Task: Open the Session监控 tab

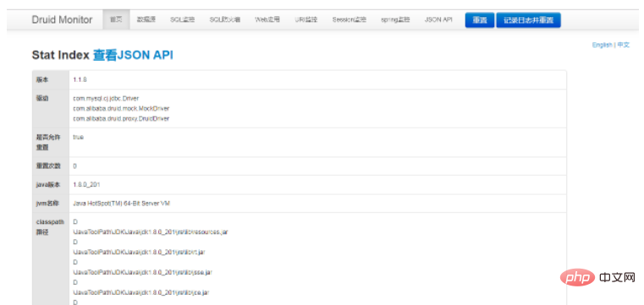Action: 350,19
